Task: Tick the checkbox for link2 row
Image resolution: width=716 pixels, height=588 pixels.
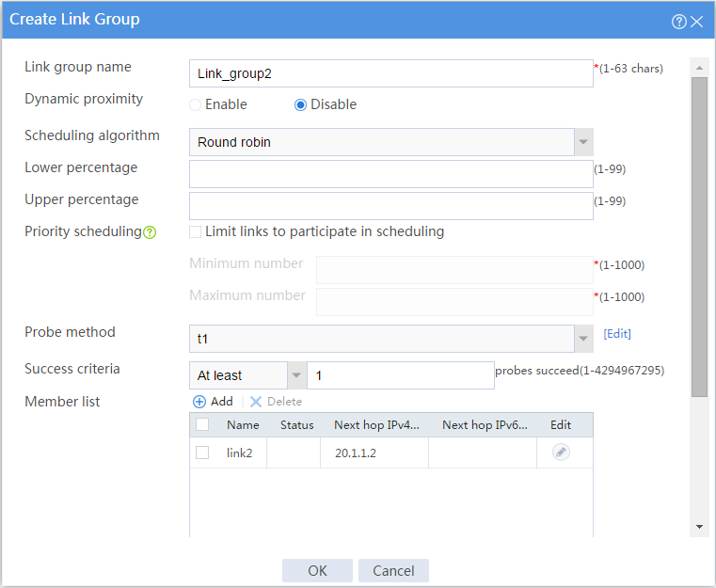Action: point(202,453)
